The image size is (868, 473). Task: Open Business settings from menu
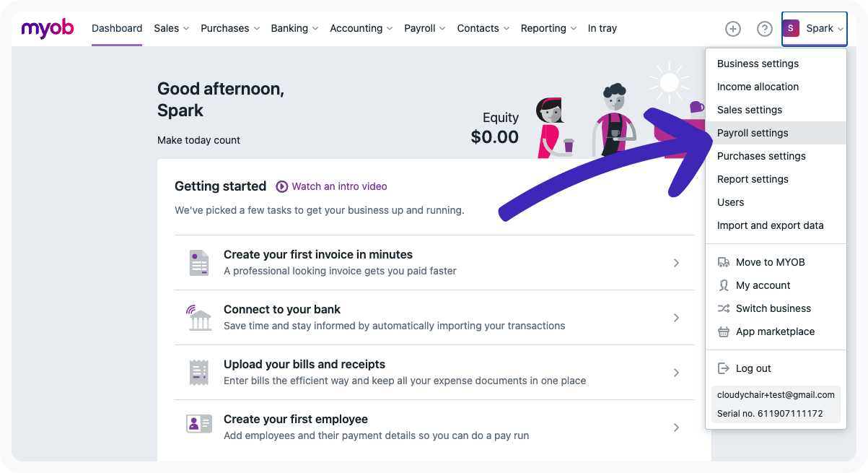(x=758, y=64)
